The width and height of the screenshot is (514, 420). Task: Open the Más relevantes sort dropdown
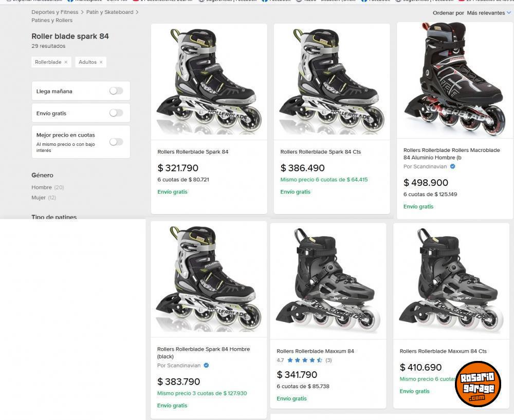[x=489, y=13]
